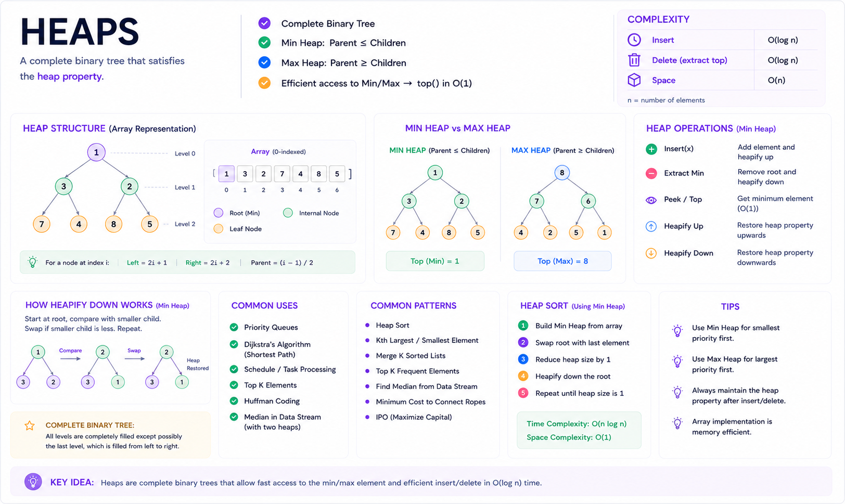
Task: Click step 1 circle beside Build Min Heap from array
Action: 523,326
